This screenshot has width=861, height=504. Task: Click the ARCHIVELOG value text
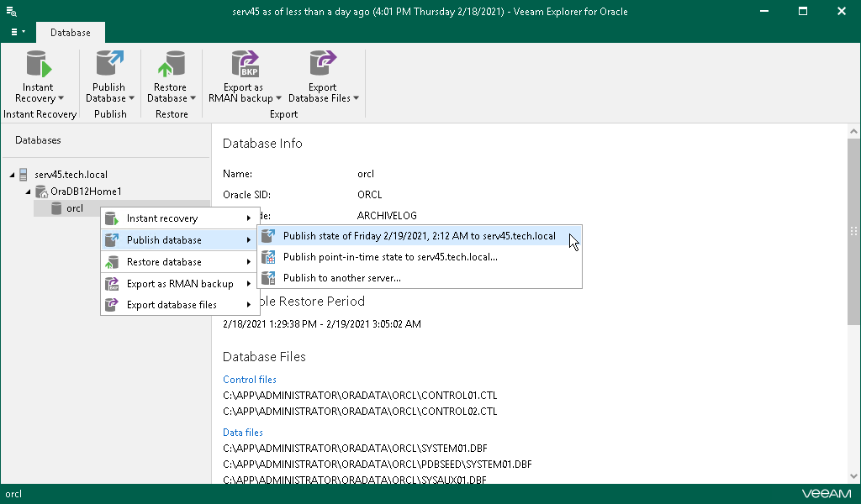tap(387, 216)
